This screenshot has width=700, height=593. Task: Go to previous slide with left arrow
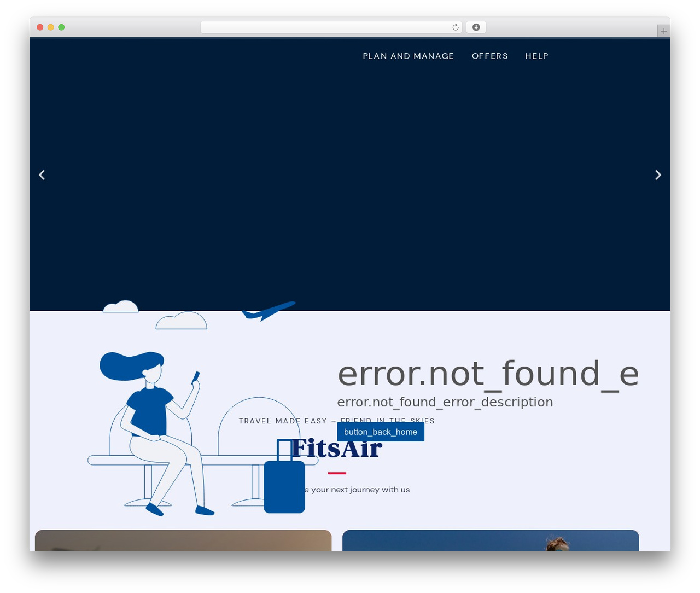[42, 175]
